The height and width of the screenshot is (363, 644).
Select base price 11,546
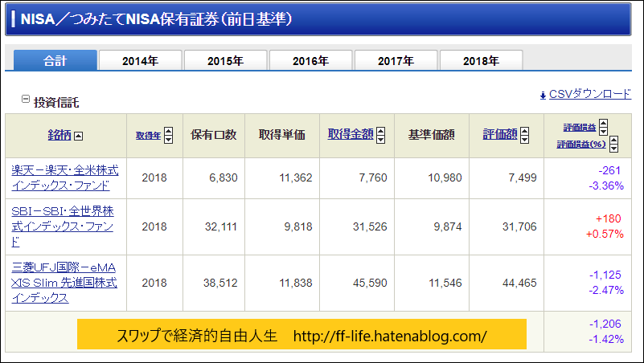pos(445,283)
